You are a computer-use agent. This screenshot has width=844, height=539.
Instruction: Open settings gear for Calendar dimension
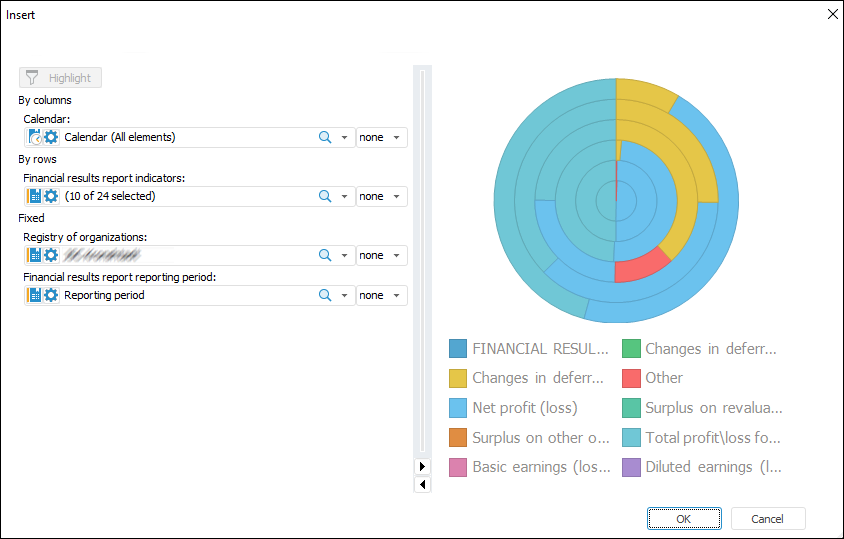point(51,137)
